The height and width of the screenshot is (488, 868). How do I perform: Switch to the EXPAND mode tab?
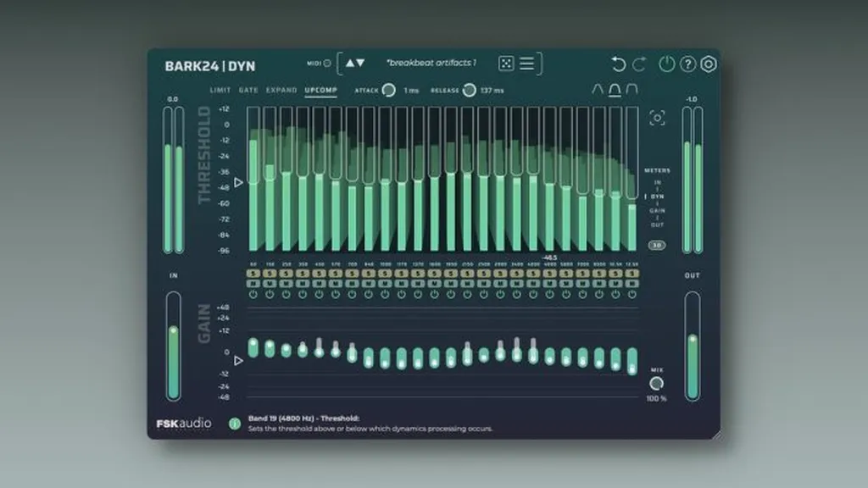pyautogui.click(x=281, y=90)
